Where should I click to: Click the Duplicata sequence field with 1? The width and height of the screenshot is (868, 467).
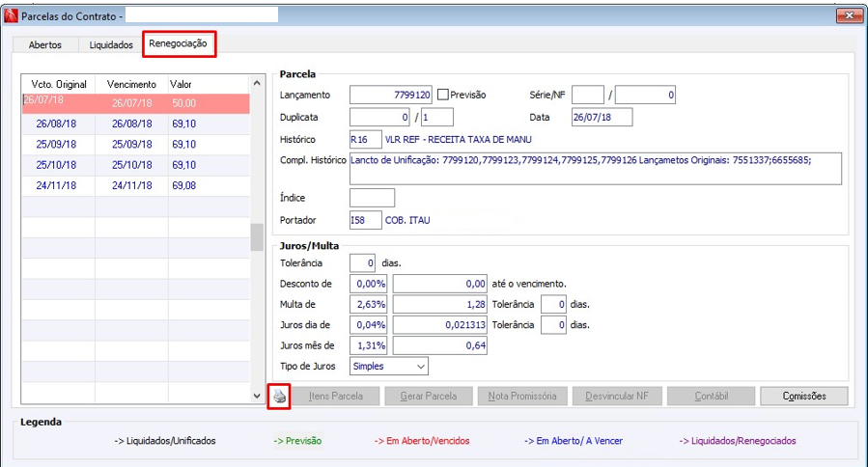point(437,118)
